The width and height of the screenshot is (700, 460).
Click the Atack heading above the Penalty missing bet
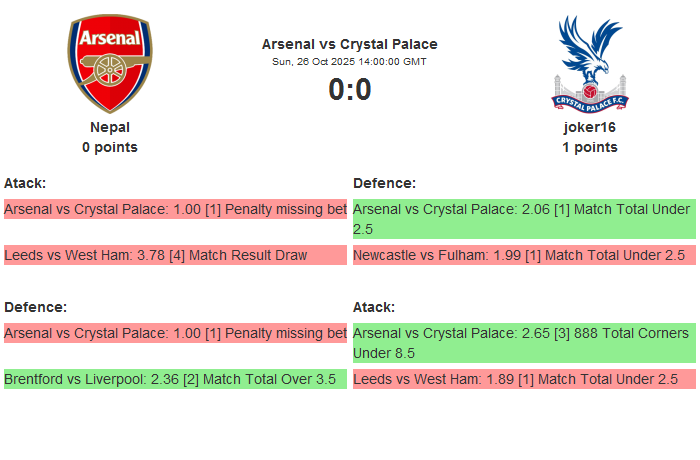25,183
